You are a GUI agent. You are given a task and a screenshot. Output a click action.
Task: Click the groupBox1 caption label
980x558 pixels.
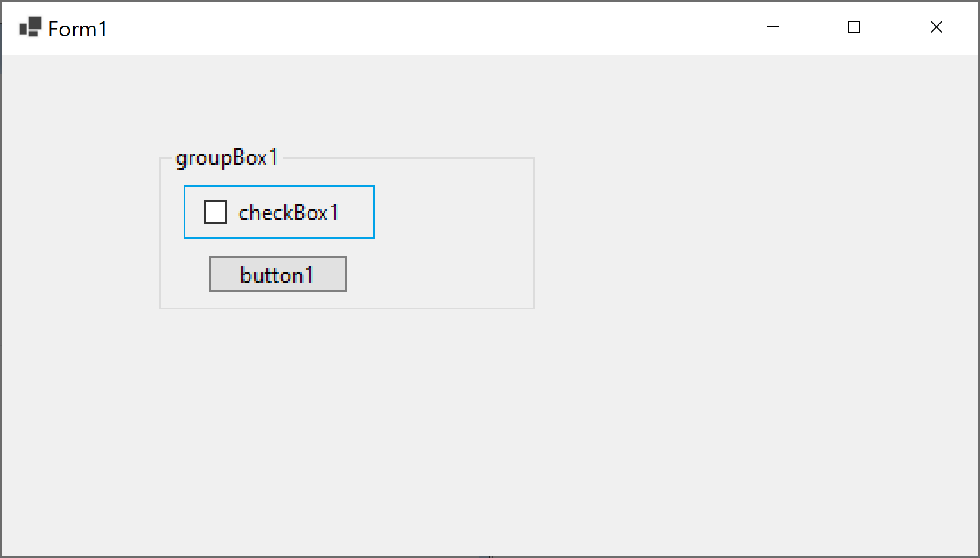228,157
